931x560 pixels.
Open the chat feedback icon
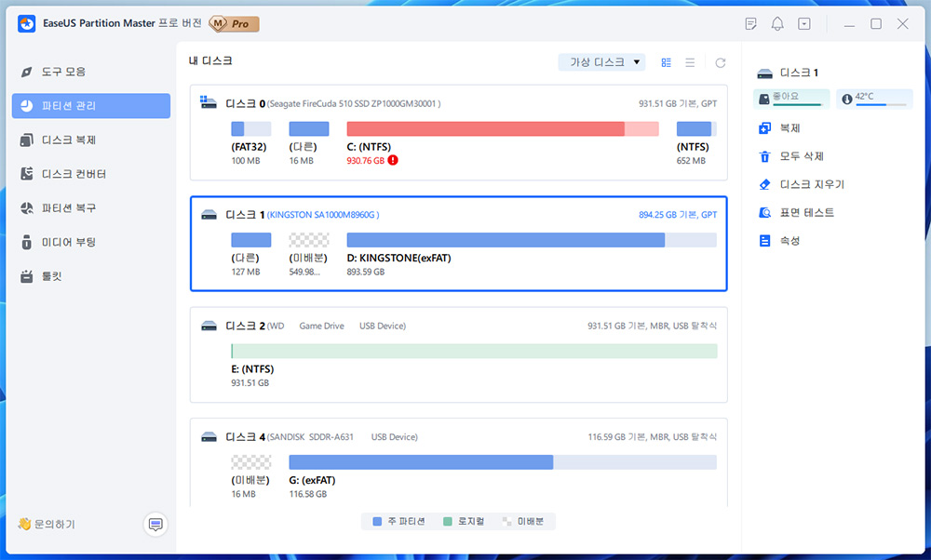[x=155, y=525]
